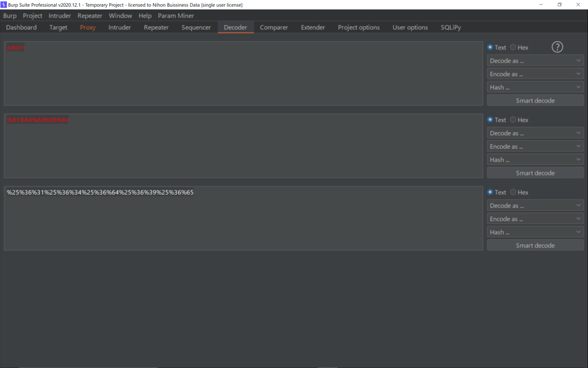Open 'Decode as ...' dropdown for %61%64%6d%69%6e panel
The width and height of the screenshot is (588, 368).
tap(535, 133)
